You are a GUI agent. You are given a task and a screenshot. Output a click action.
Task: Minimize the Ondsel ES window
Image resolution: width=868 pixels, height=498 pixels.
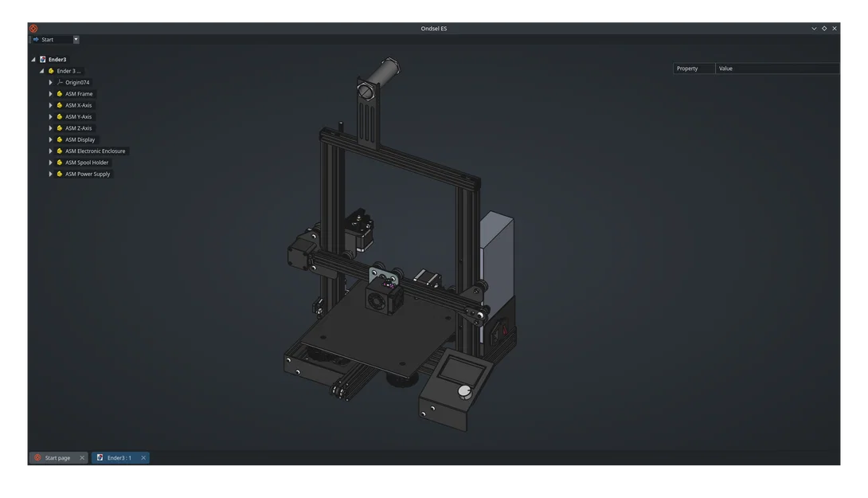(814, 28)
